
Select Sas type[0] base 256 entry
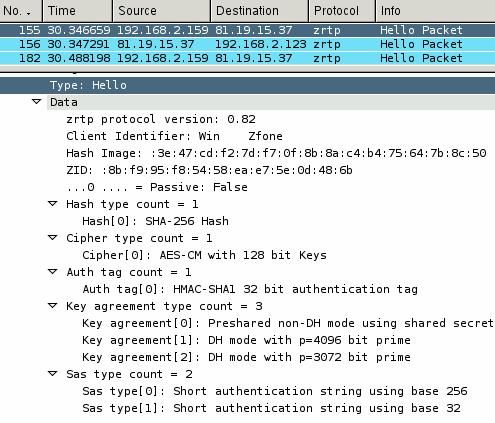point(275,391)
